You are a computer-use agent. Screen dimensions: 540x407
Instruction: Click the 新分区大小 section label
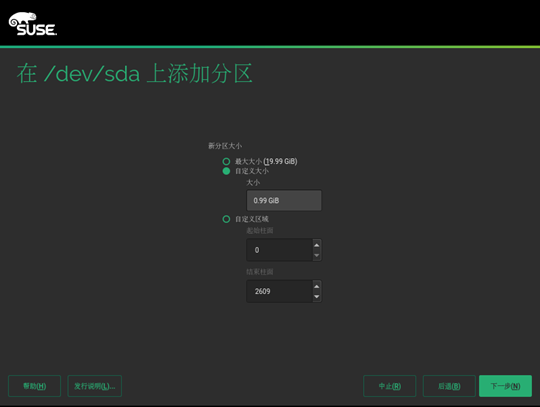coord(225,146)
